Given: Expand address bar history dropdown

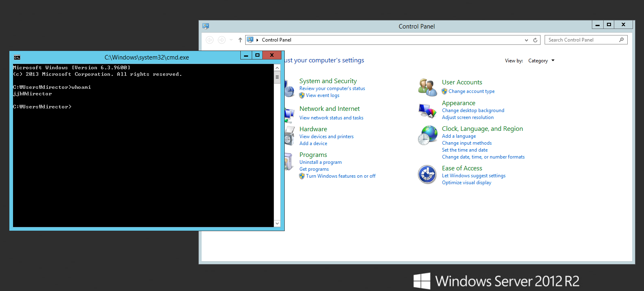Looking at the screenshot, I should [x=526, y=40].
